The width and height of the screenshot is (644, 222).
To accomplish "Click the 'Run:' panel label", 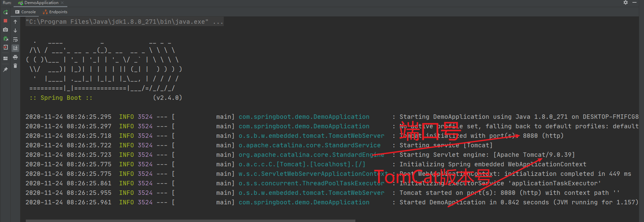I will 7,3.
